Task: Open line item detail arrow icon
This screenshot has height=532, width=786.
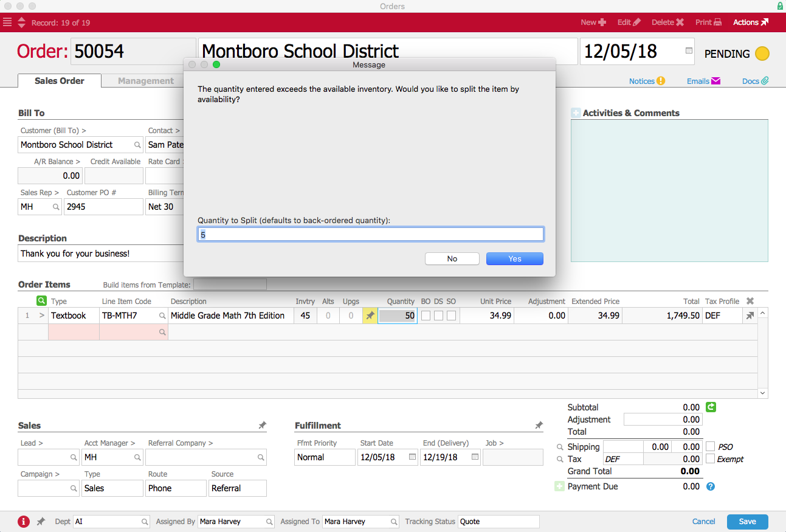Action: [x=750, y=316]
